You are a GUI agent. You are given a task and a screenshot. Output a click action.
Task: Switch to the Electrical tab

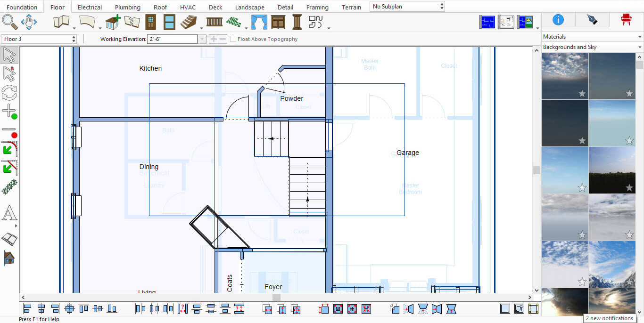90,7
